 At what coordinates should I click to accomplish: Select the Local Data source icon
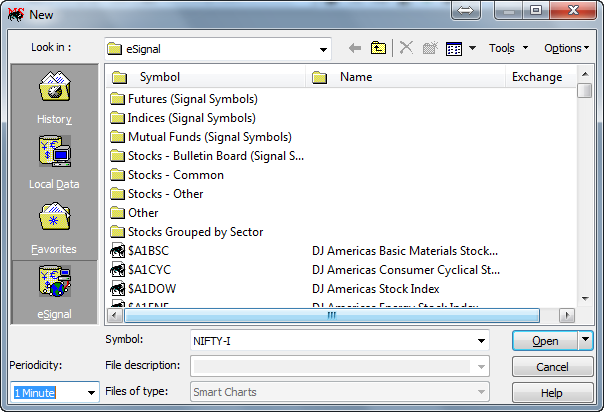pos(54,151)
